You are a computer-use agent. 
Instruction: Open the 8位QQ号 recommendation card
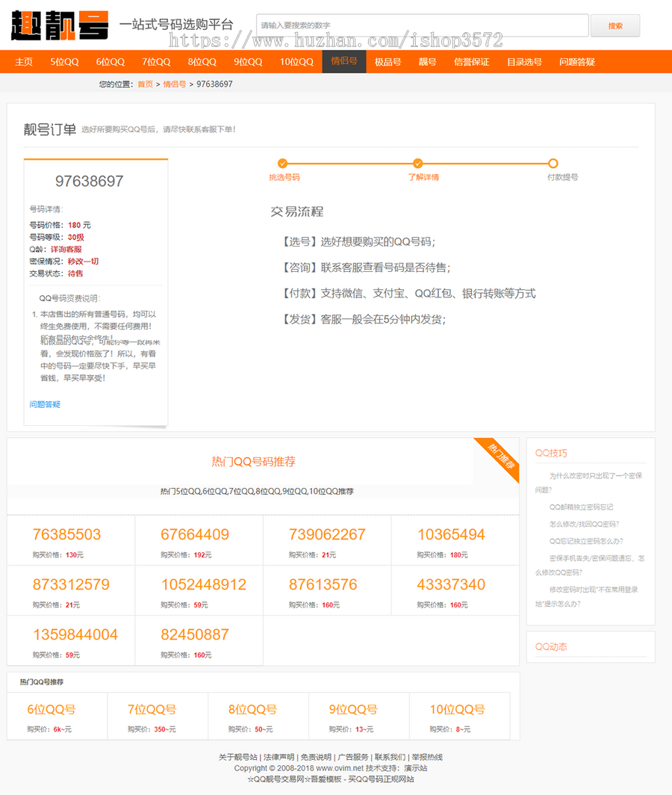coord(251,710)
